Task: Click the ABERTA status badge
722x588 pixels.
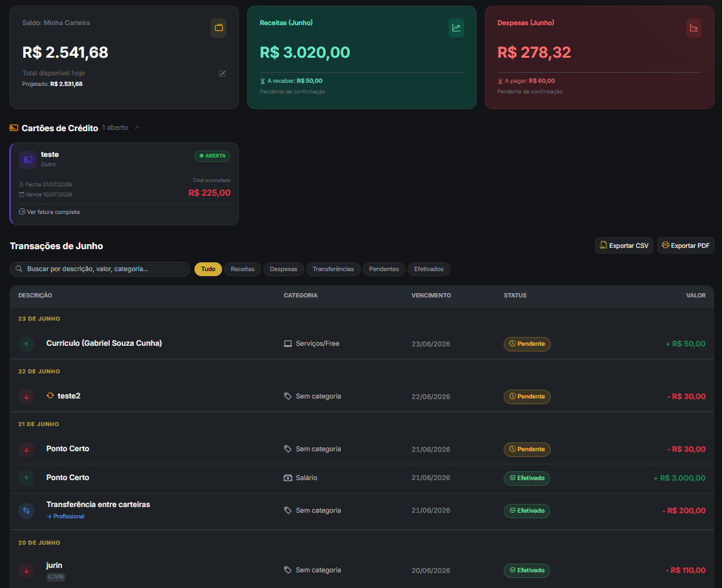Action: click(x=212, y=156)
